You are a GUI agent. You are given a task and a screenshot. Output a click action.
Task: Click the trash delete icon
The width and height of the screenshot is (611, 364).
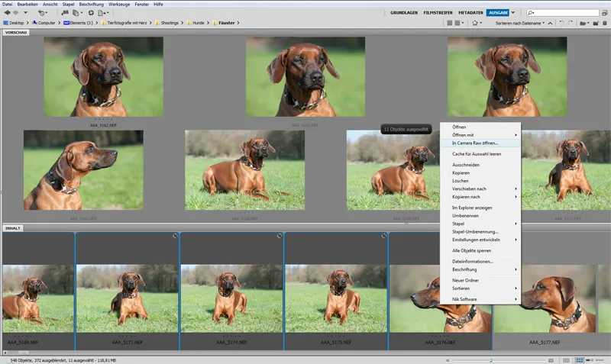605,23
